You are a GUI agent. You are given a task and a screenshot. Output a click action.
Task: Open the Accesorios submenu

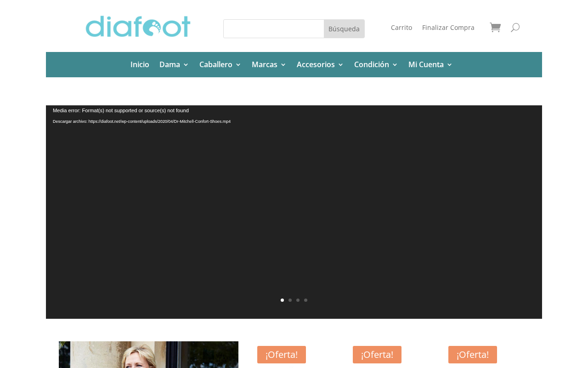[x=320, y=64]
